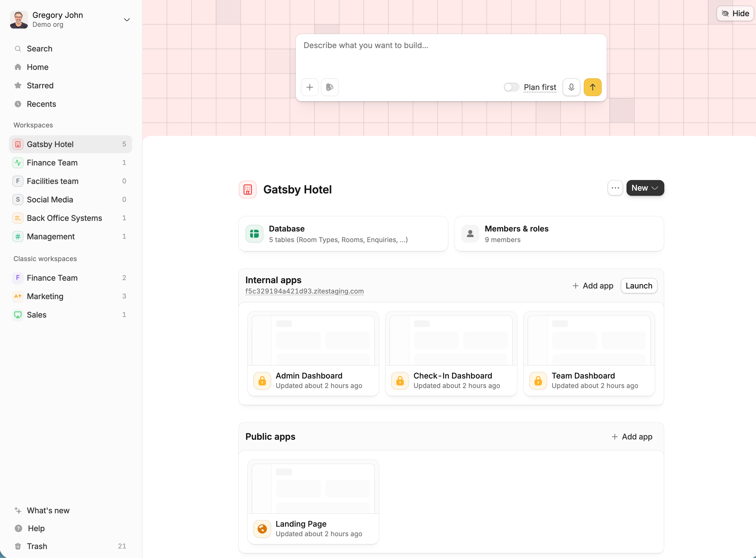Click the Gatsby Hotel building icon in header
Screen dimensions: 756x558
248,190
